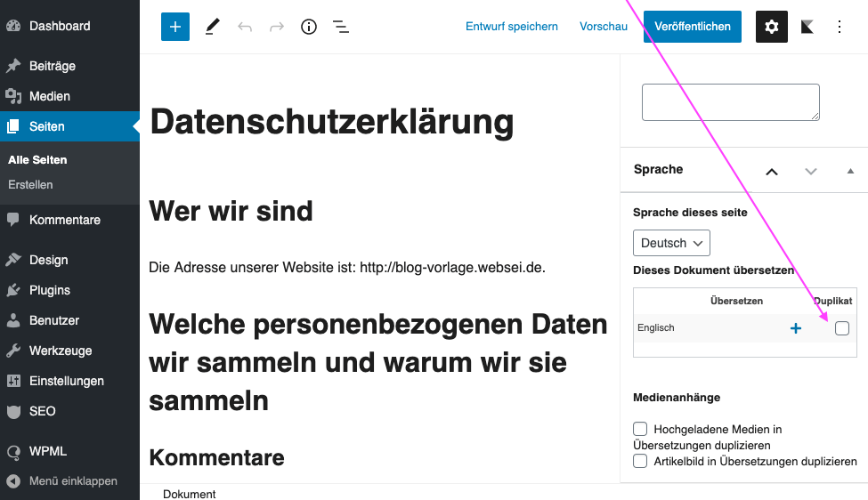
Task: Check Hochgeladene Medien in Übersetzungen duplizieren
Action: [x=640, y=429]
